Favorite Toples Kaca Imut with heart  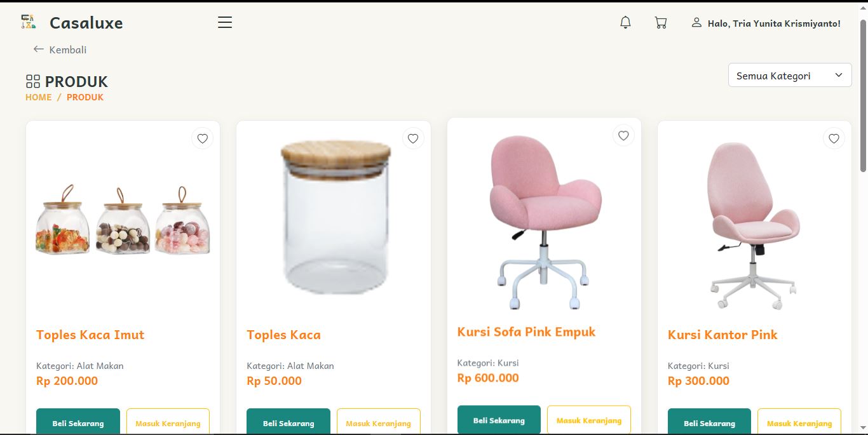click(x=202, y=138)
